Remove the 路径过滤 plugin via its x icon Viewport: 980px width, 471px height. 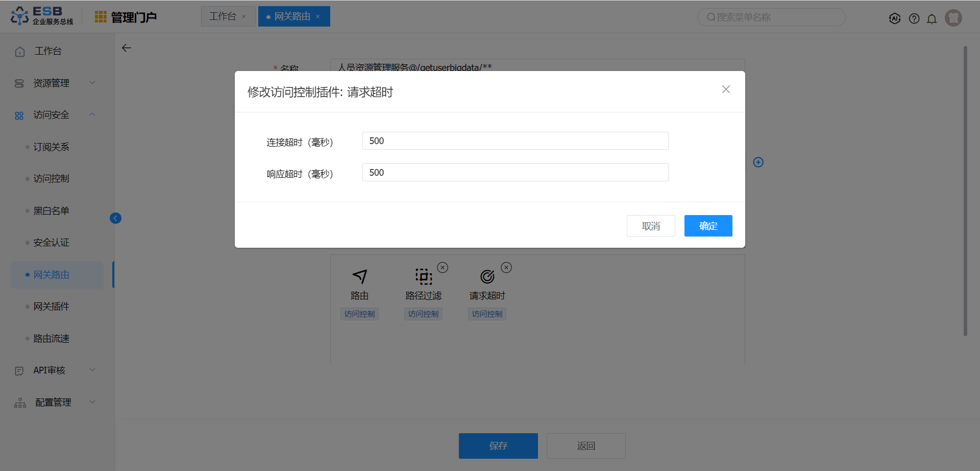pyautogui.click(x=443, y=268)
